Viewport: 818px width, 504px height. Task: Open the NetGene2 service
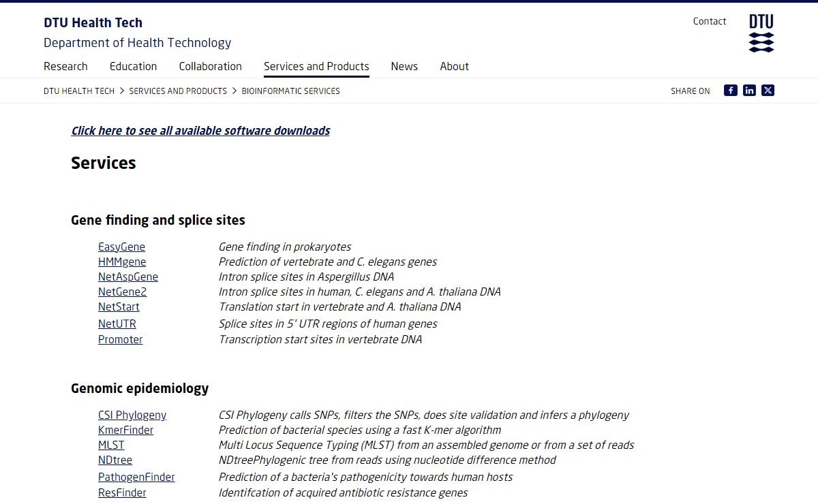click(x=122, y=292)
